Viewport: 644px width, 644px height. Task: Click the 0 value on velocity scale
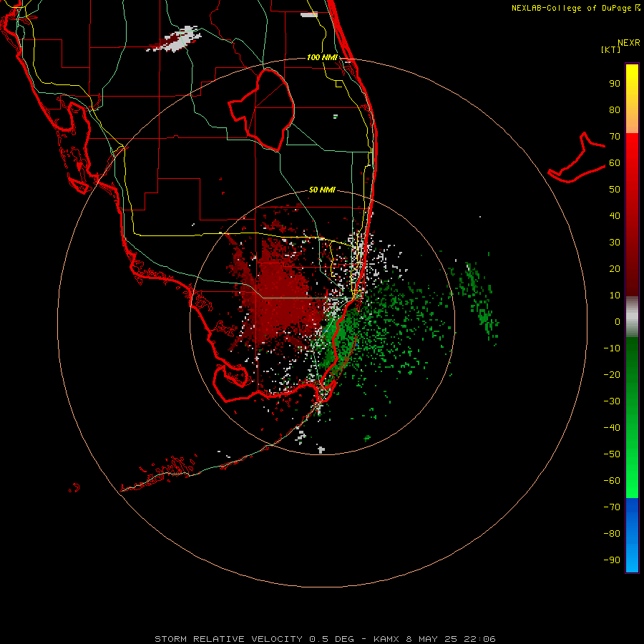[x=618, y=322]
